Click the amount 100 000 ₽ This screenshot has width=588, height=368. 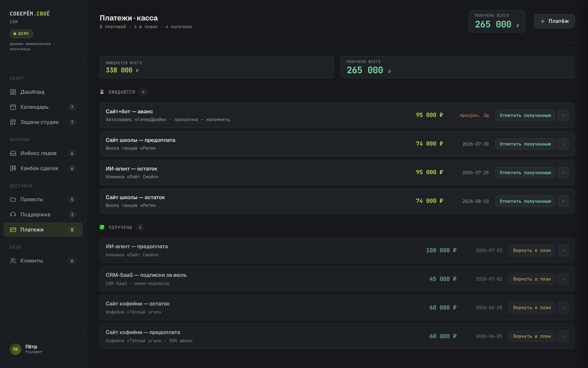pyautogui.click(x=441, y=250)
